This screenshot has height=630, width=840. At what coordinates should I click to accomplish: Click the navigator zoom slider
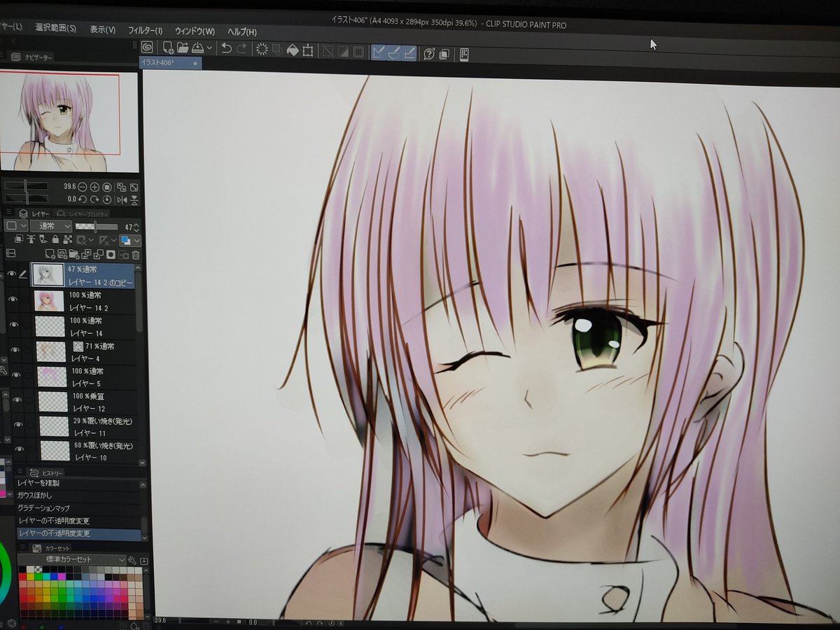click(x=26, y=187)
